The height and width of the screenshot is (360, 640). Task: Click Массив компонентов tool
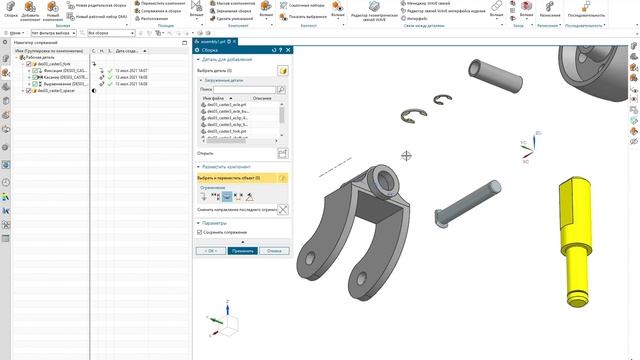[x=233, y=3]
